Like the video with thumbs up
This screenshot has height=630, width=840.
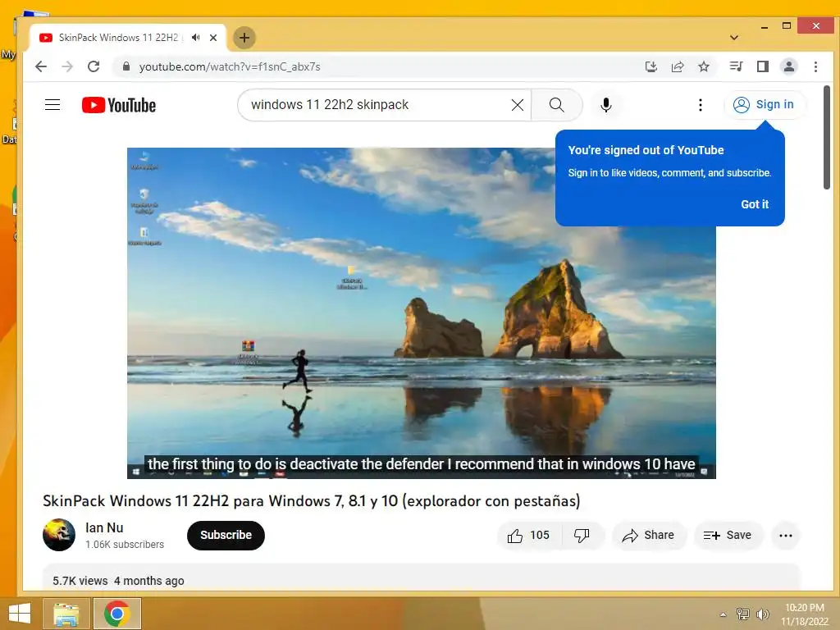529,535
